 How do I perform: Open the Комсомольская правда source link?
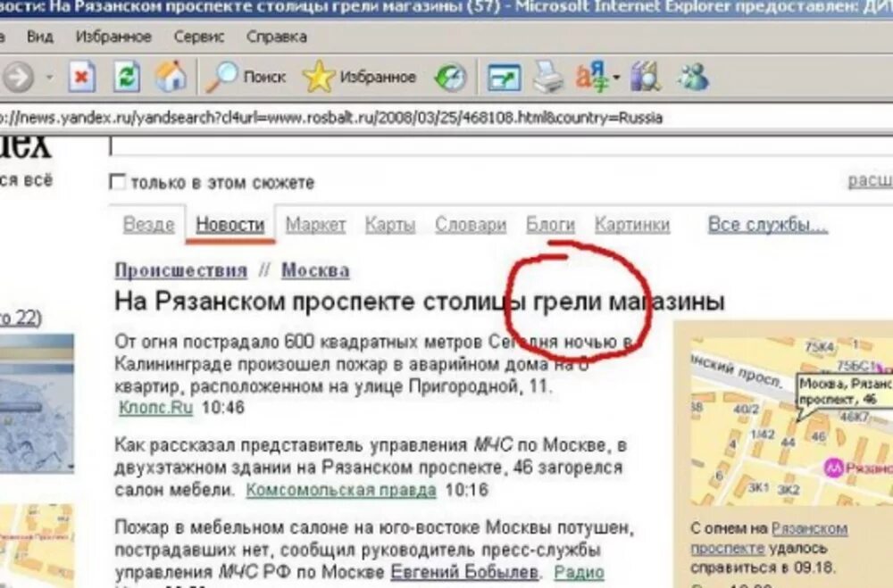click(x=340, y=490)
